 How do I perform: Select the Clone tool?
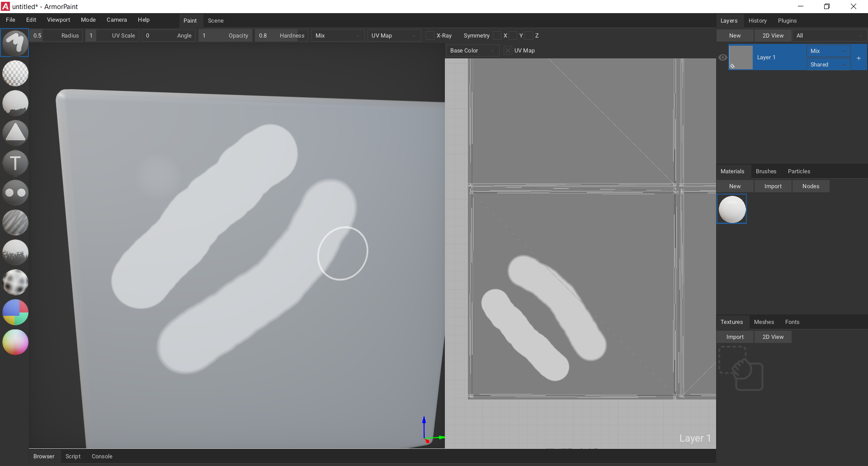coord(15,192)
